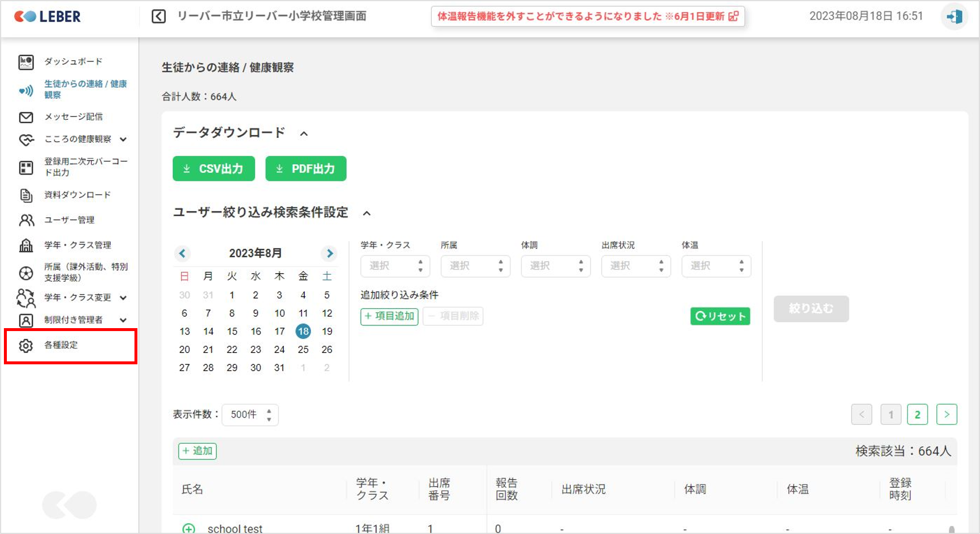
Task: Select August 25 in the calendar
Action: coord(303,350)
